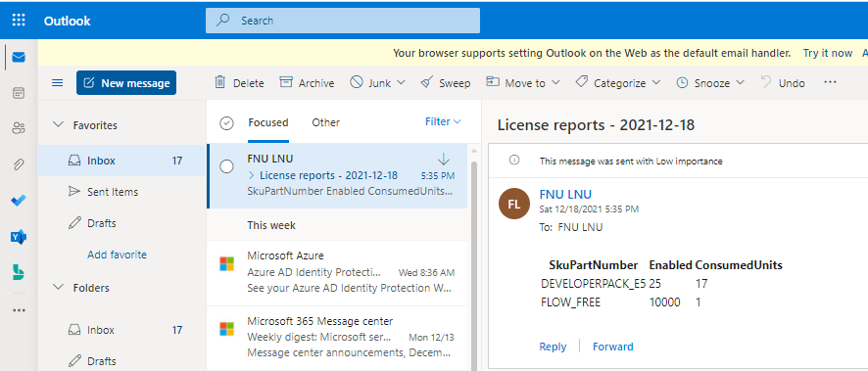Click the info icon in importance banner
Image resolution: width=868 pixels, height=371 pixels.
(x=514, y=160)
